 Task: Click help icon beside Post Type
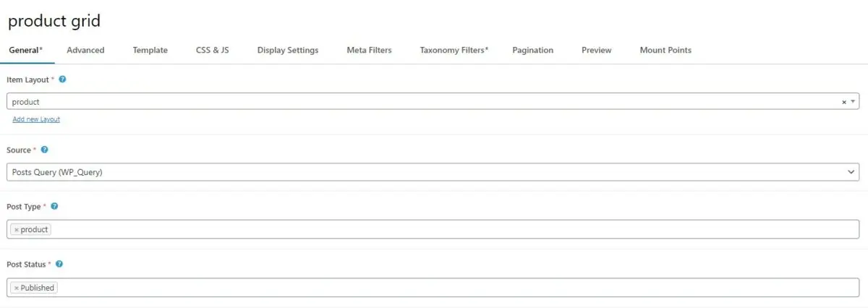pyautogui.click(x=54, y=206)
